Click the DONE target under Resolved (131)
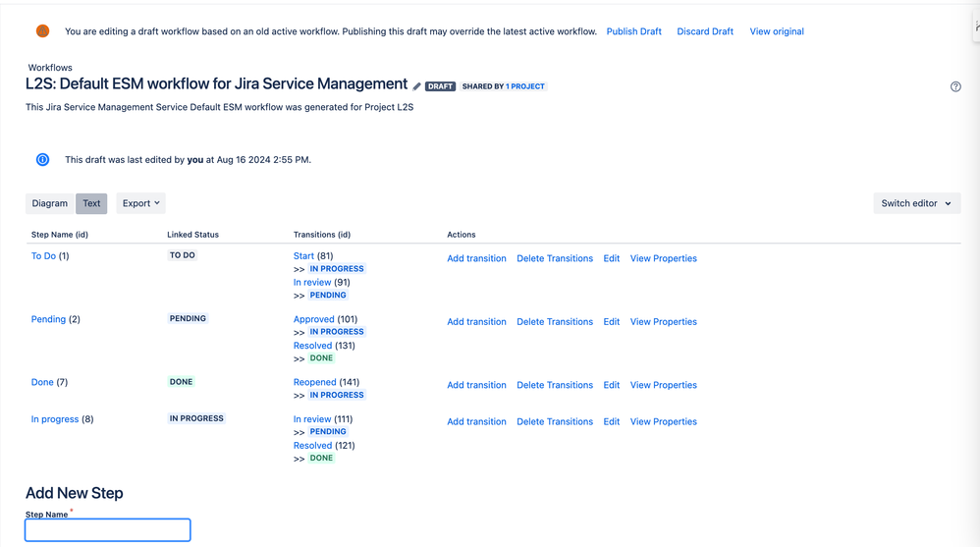Image resolution: width=980 pixels, height=547 pixels. (x=321, y=358)
